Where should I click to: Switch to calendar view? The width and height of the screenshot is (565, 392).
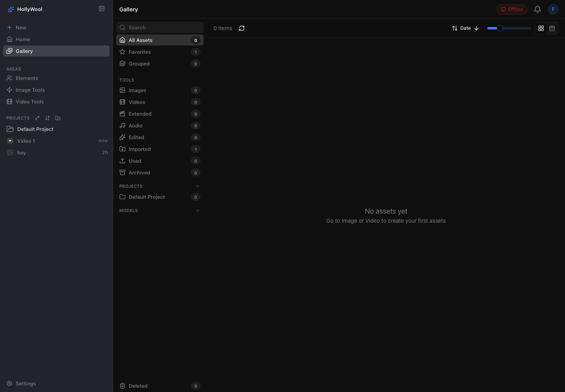click(552, 28)
